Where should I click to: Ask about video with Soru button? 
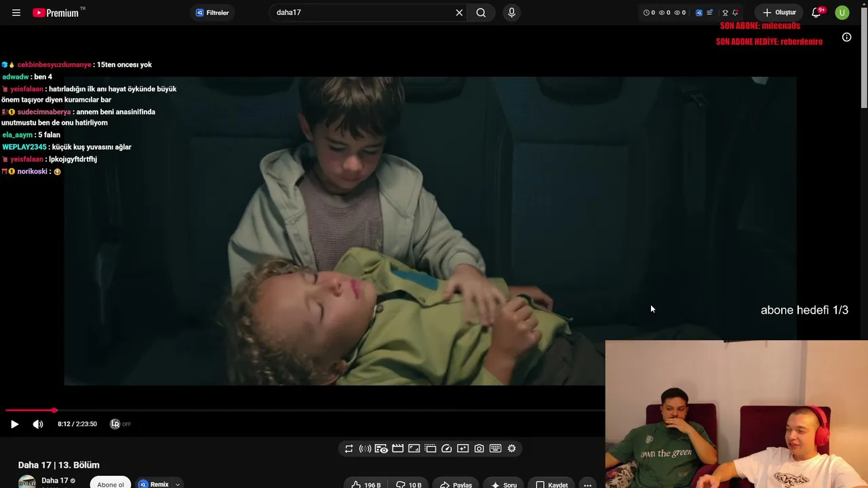[503, 485]
